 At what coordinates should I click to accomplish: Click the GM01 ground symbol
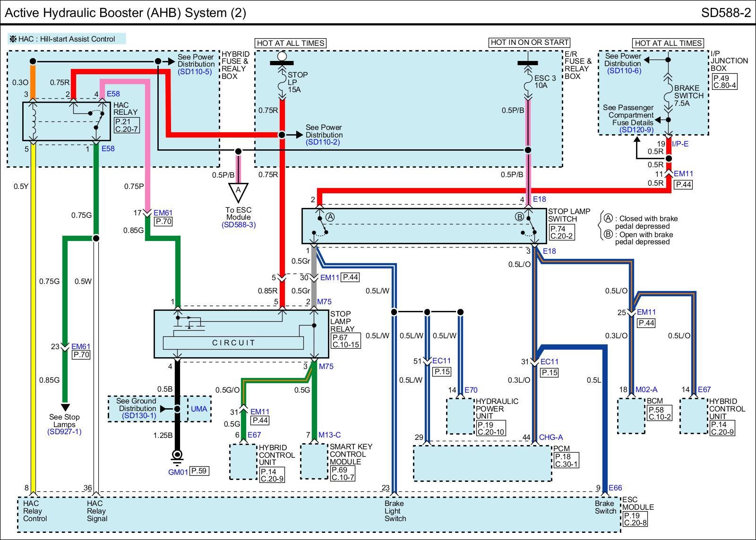(177, 456)
